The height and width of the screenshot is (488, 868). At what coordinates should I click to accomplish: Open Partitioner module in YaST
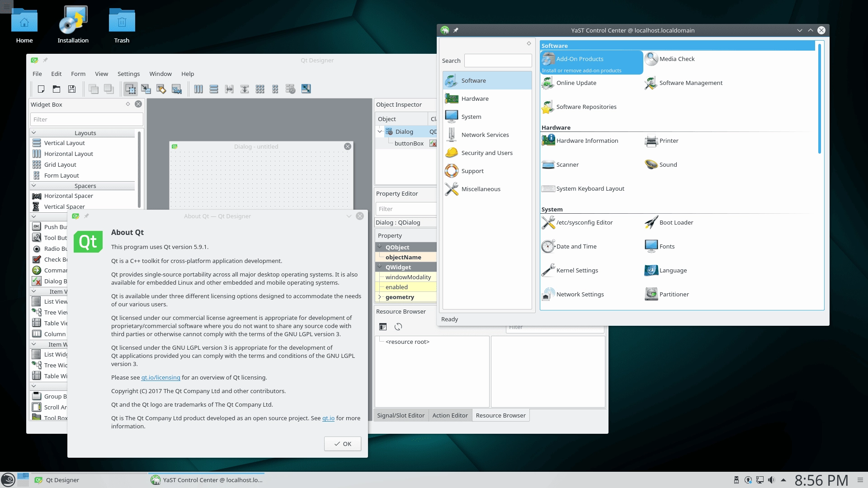[x=667, y=294]
